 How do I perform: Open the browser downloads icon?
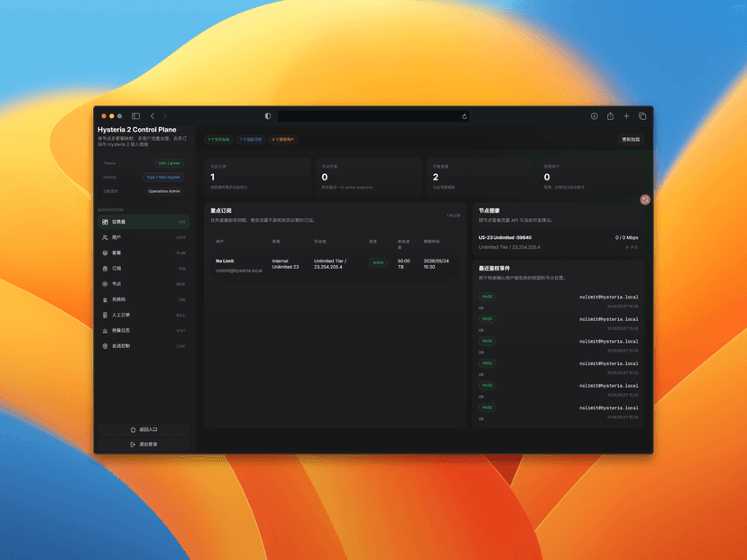[594, 116]
